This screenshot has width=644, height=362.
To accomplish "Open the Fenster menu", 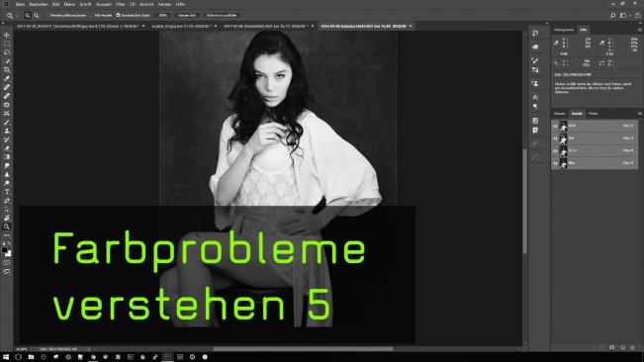I will click(164, 4).
